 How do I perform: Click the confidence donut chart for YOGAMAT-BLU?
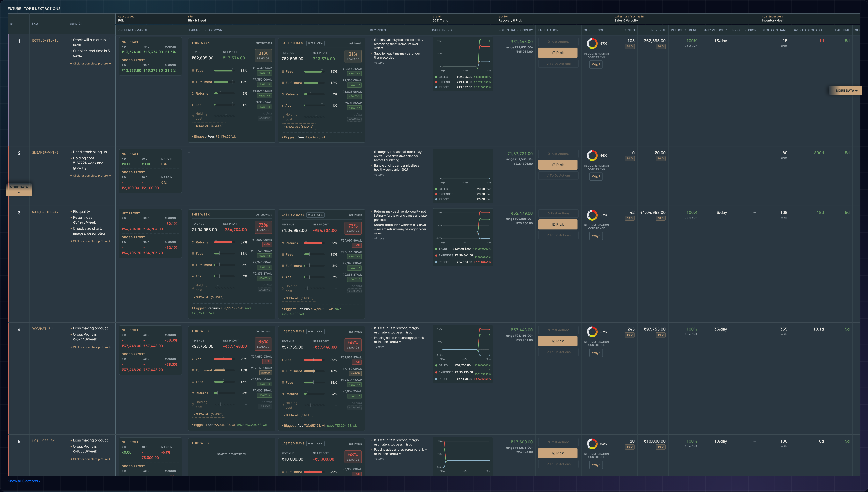[x=592, y=332]
